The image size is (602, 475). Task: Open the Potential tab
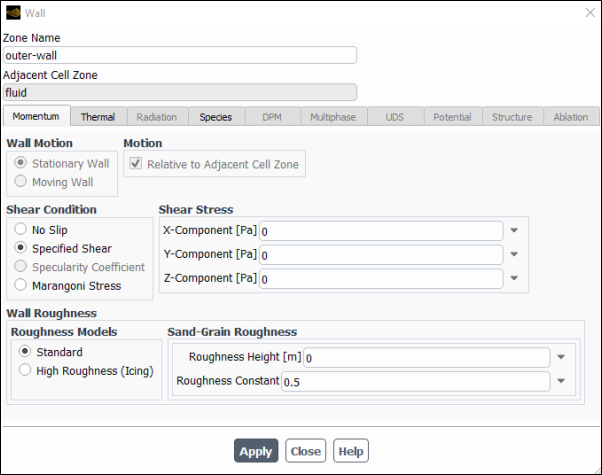click(x=453, y=117)
